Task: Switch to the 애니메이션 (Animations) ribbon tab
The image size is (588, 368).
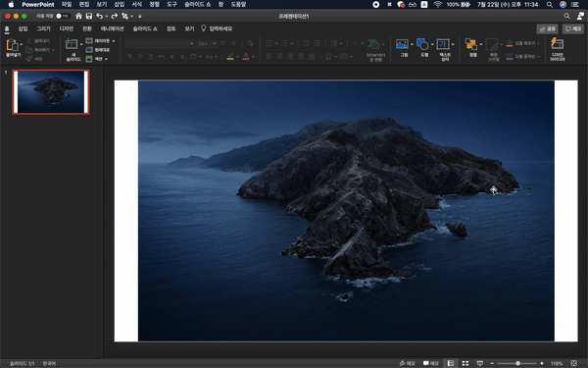Action: [x=112, y=28]
